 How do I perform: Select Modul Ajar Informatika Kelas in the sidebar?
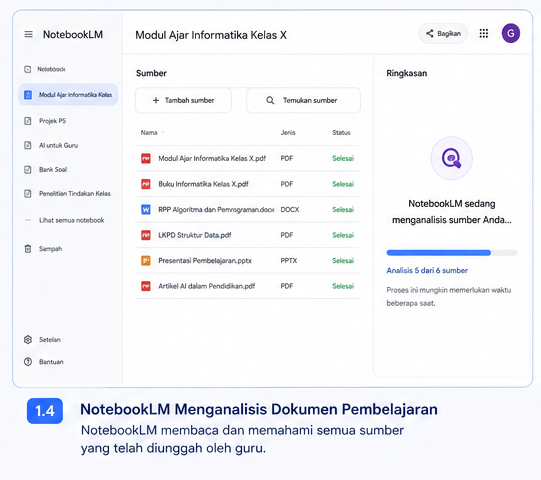(68, 95)
